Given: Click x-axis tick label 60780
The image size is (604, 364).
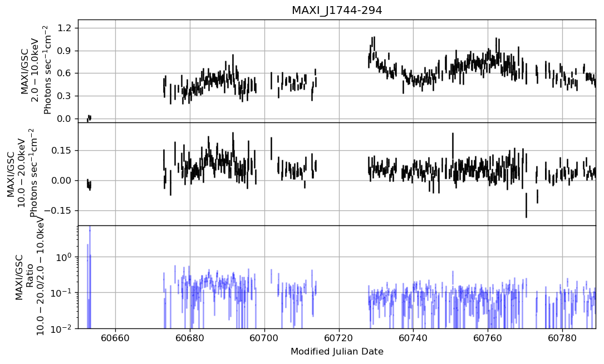Looking at the screenshot, I should coord(562,338).
